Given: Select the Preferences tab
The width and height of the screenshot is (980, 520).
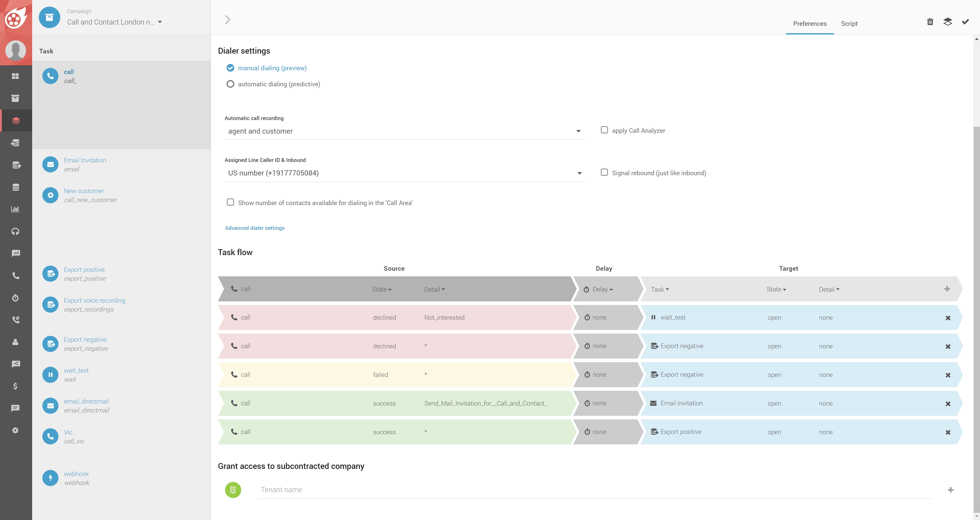Looking at the screenshot, I should 809,23.
